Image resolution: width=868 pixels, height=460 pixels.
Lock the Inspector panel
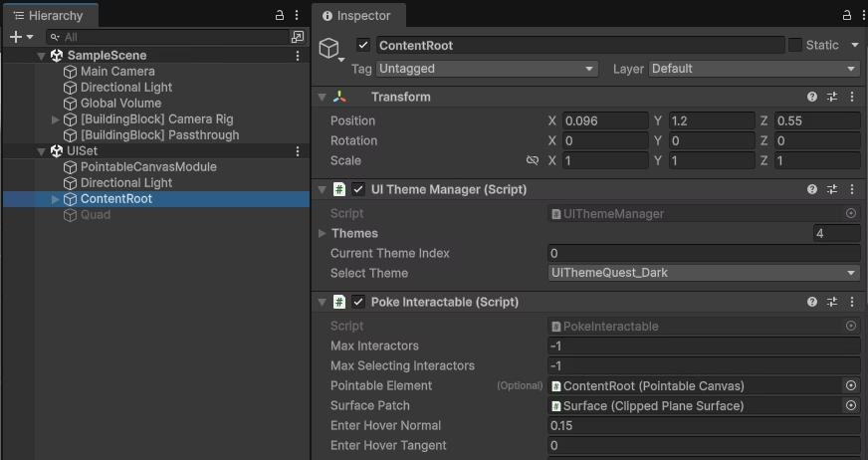click(x=846, y=16)
